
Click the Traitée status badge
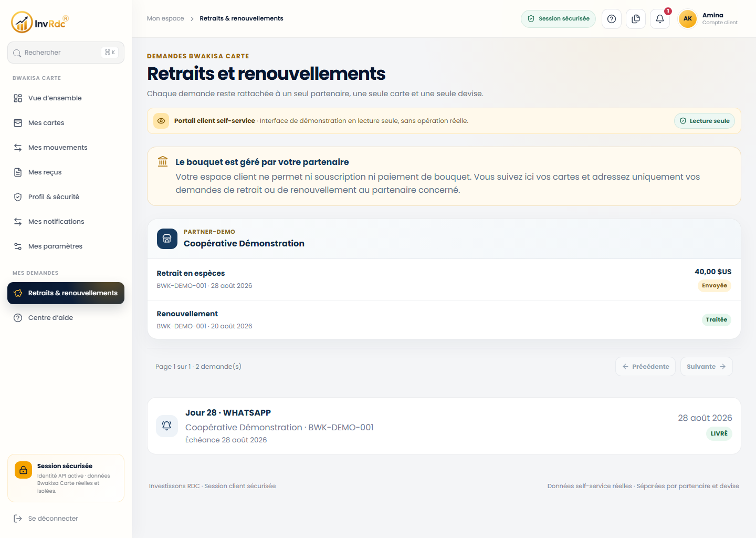click(717, 319)
